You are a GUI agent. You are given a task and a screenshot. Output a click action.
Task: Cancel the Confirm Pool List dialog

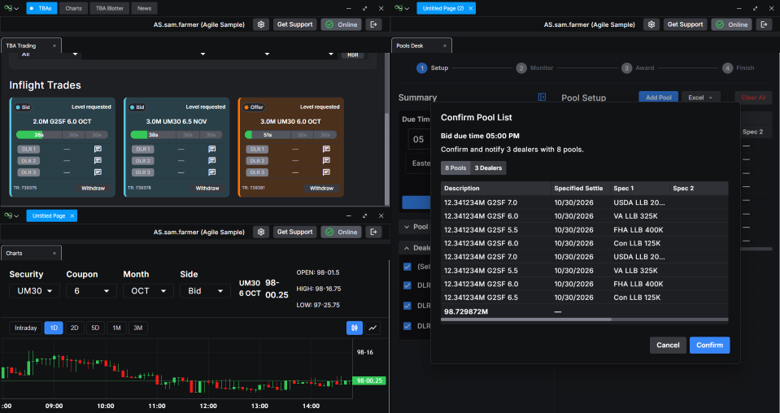coord(668,345)
